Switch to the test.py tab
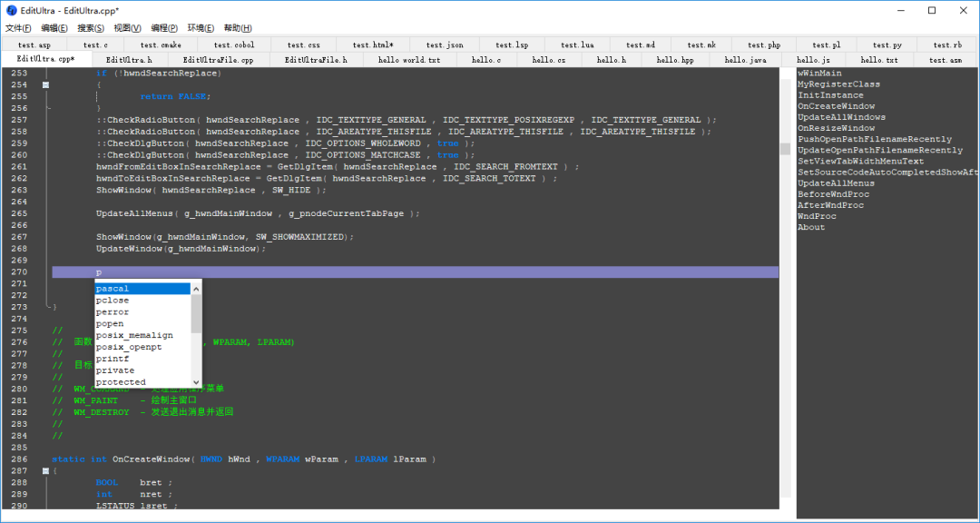This screenshot has width=980, height=523. tap(887, 45)
